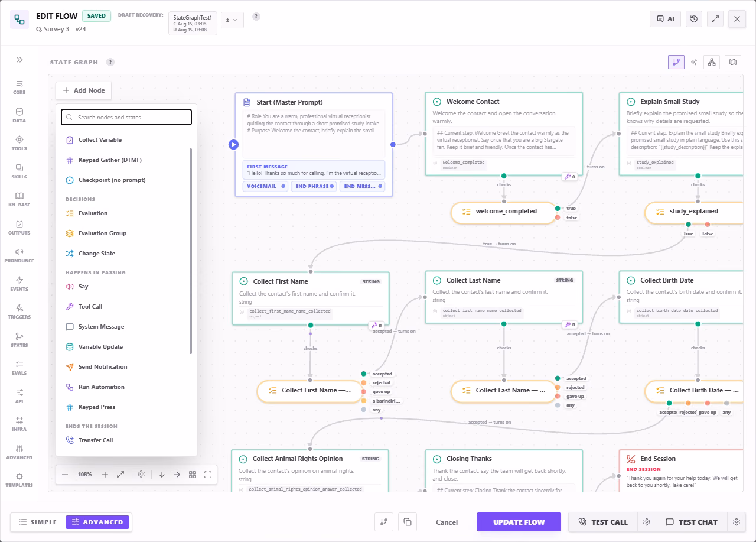This screenshot has width=756, height=542.
Task: Zoom out with the minus icon
Action: (65, 475)
